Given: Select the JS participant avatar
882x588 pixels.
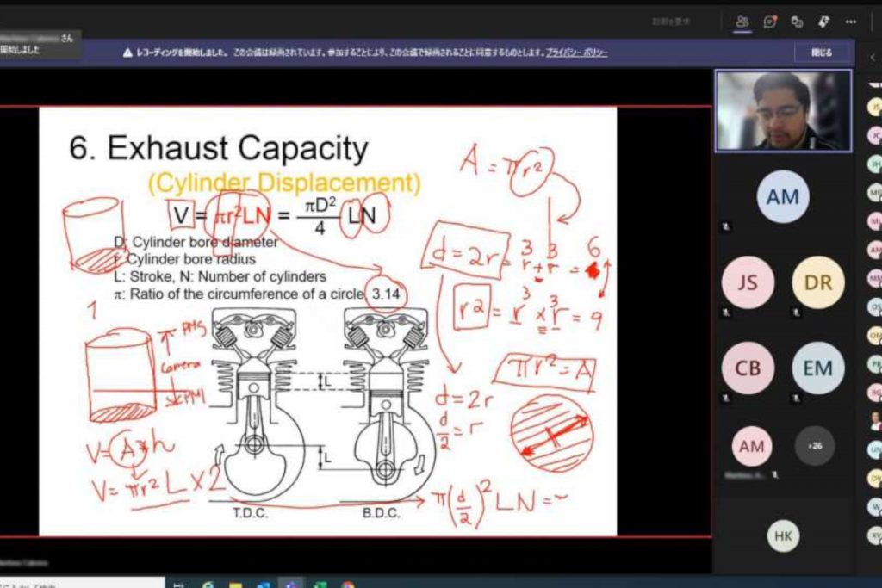Looking at the screenshot, I should (748, 282).
